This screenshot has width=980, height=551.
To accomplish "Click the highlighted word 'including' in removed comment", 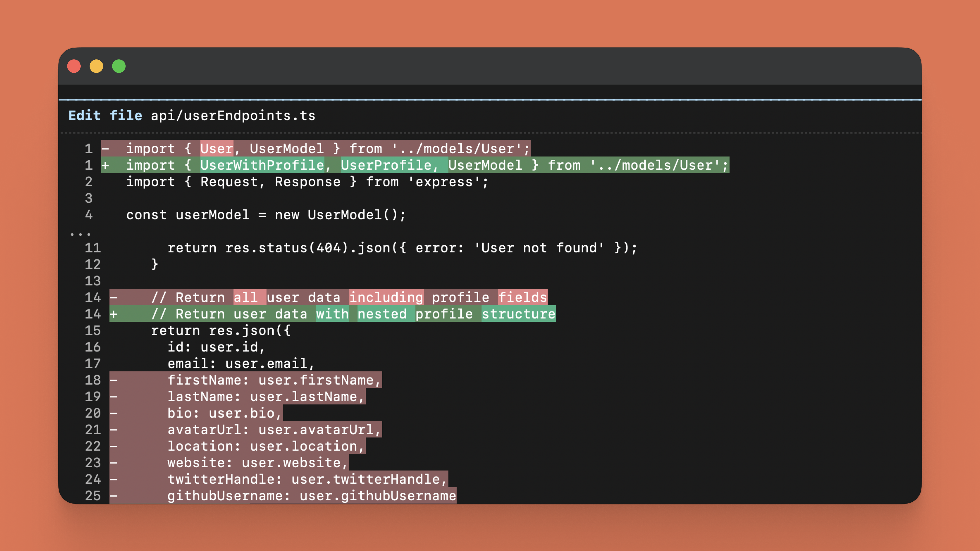I will click(x=386, y=297).
